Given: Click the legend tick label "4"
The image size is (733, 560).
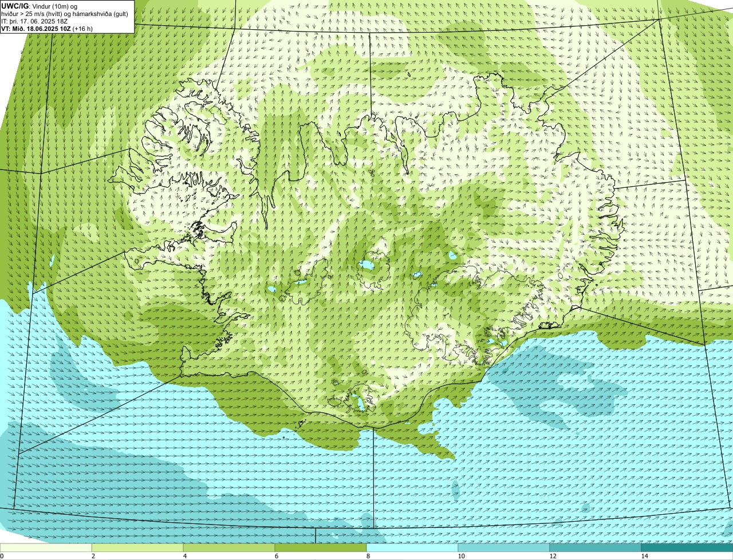Looking at the screenshot, I should (x=185, y=556).
